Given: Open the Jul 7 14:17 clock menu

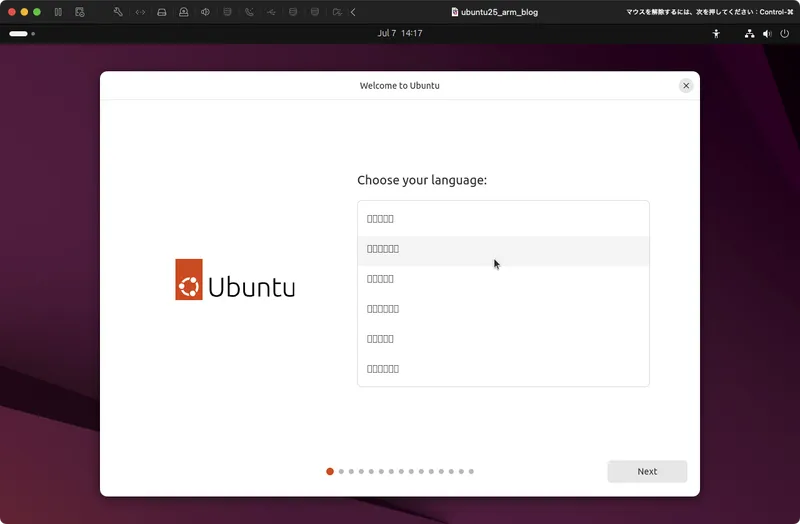Looking at the screenshot, I should click(399, 33).
